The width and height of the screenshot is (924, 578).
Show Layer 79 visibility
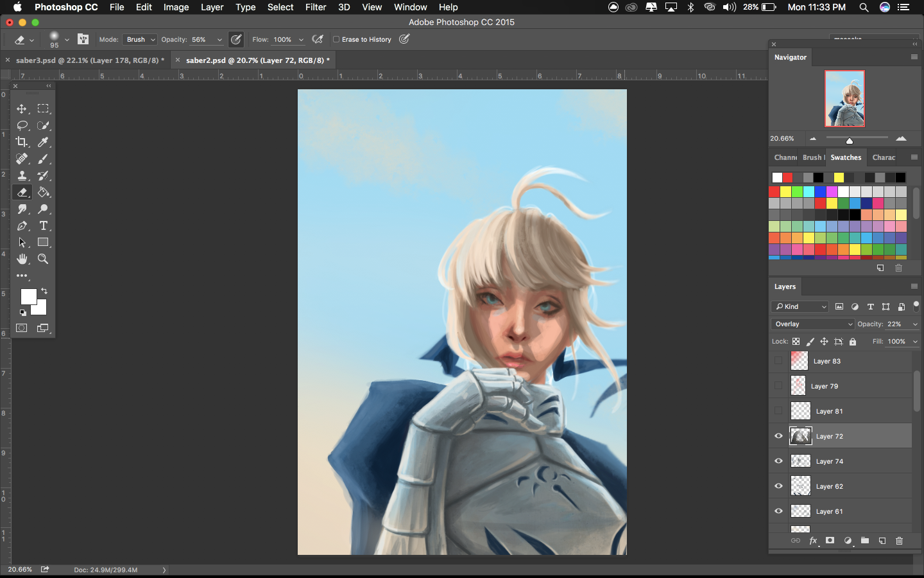tap(778, 386)
